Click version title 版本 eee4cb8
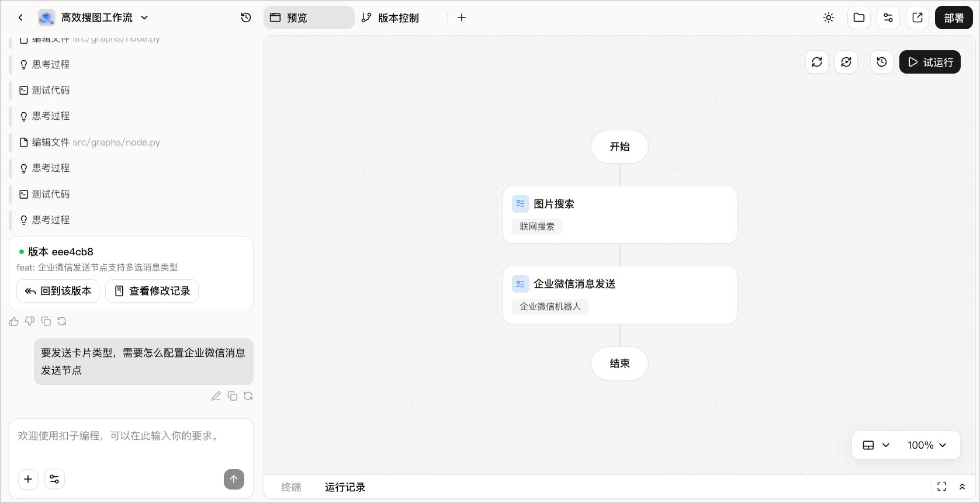The height and width of the screenshot is (503, 980). pos(61,252)
